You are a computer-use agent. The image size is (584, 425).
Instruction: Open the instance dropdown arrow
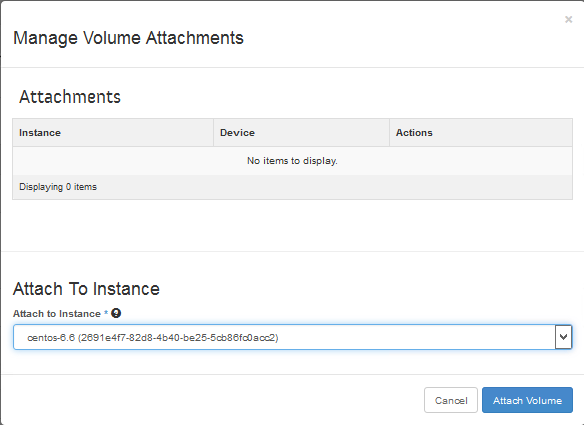point(564,337)
